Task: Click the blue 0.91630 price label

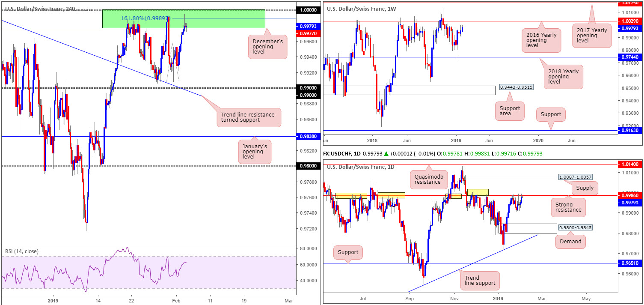Action: [x=630, y=130]
